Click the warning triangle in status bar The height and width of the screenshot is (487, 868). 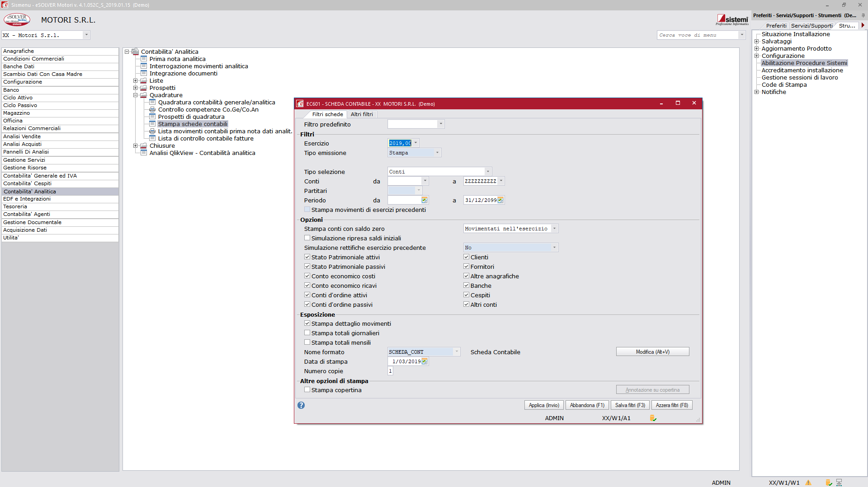click(808, 482)
